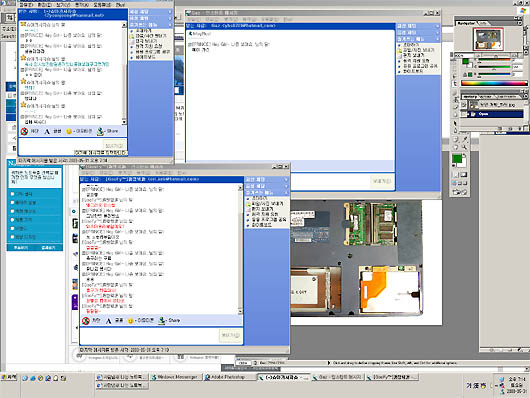The height and width of the screenshot is (398, 530).
Task: Click Jump to ImageReady icon
Action: point(460,192)
